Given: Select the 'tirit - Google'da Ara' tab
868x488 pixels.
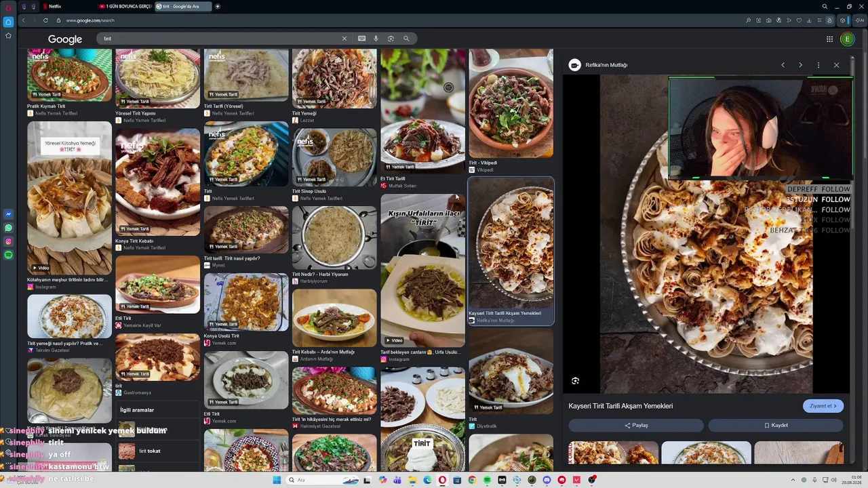Looking at the screenshot, I should point(182,6).
